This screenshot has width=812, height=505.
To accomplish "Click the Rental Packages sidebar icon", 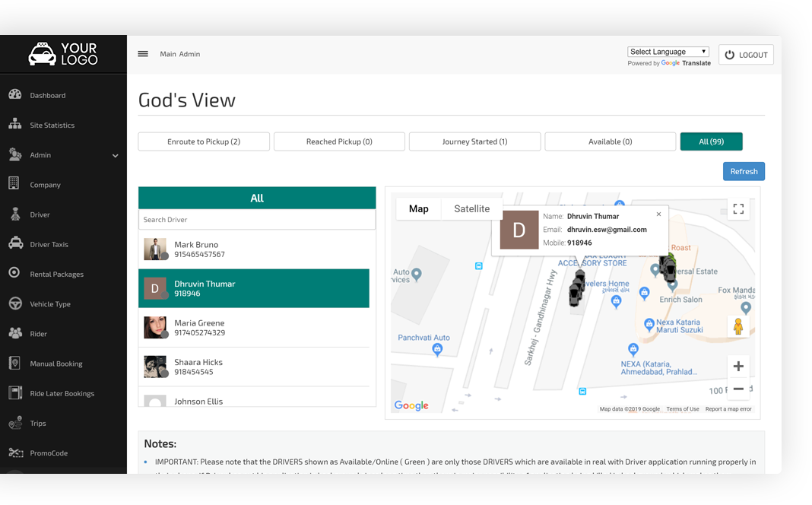I will pos(15,274).
